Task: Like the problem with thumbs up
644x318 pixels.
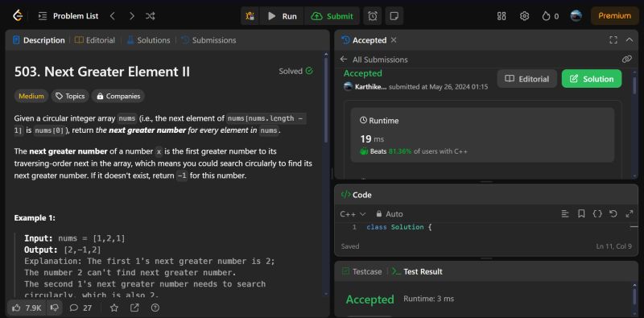Action: tap(27, 308)
